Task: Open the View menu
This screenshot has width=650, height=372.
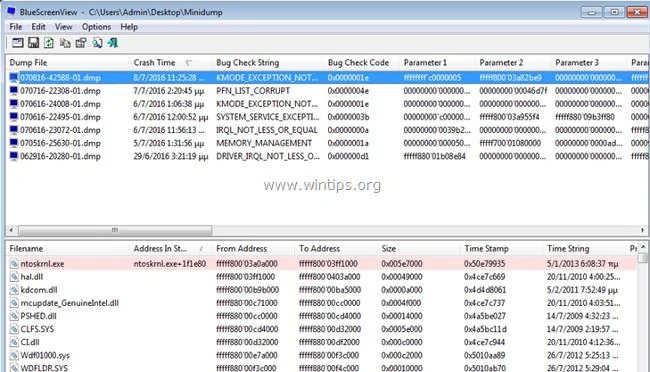Action: 63,27
